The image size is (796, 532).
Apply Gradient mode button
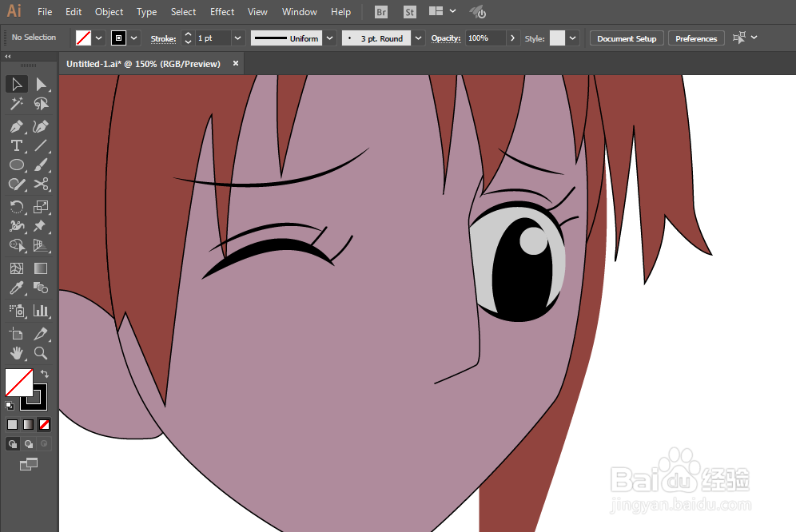tap(29, 424)
